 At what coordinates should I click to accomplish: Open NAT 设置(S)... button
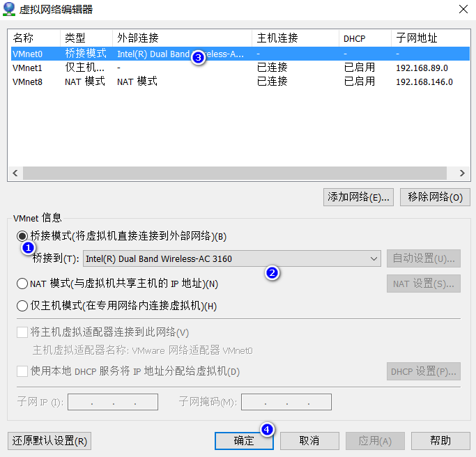pos(424,284)
